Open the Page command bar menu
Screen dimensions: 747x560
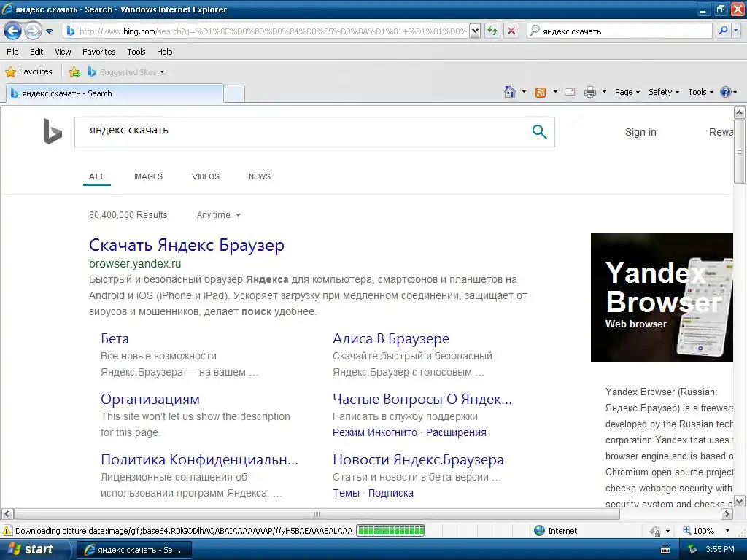pyautogui.click(x=627, y=92)
